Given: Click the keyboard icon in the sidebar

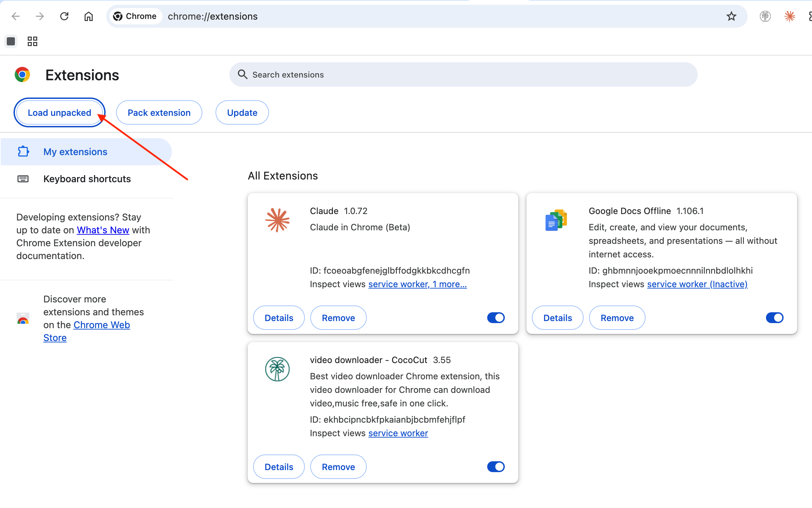Looking at the screenshot, I should coord(23,179).
